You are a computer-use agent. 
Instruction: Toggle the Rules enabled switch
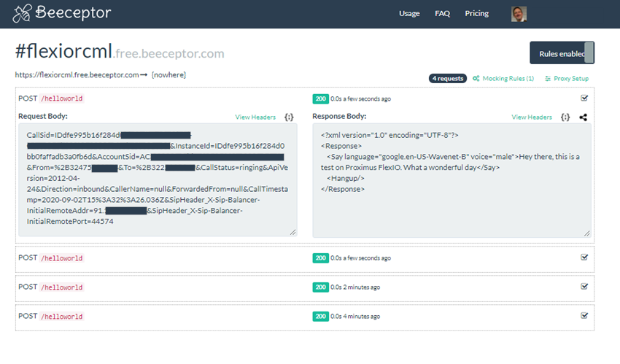[x=562, y=53]
